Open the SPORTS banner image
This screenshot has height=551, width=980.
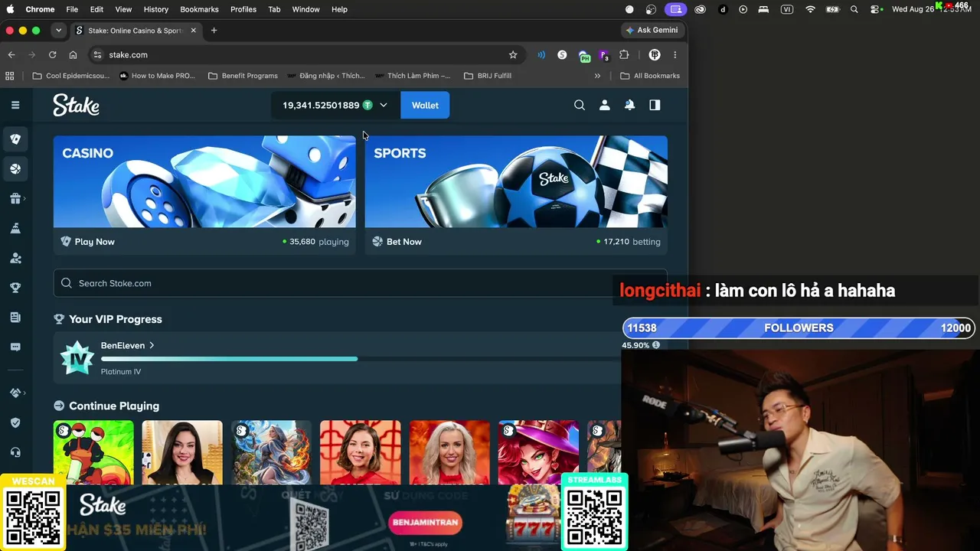coord(516,181)
